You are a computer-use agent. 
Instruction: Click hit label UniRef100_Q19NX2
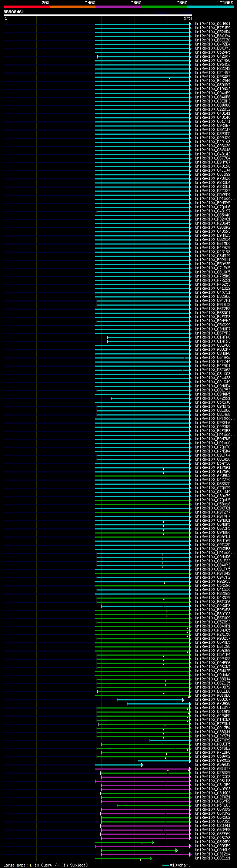(x=213, y=89)
